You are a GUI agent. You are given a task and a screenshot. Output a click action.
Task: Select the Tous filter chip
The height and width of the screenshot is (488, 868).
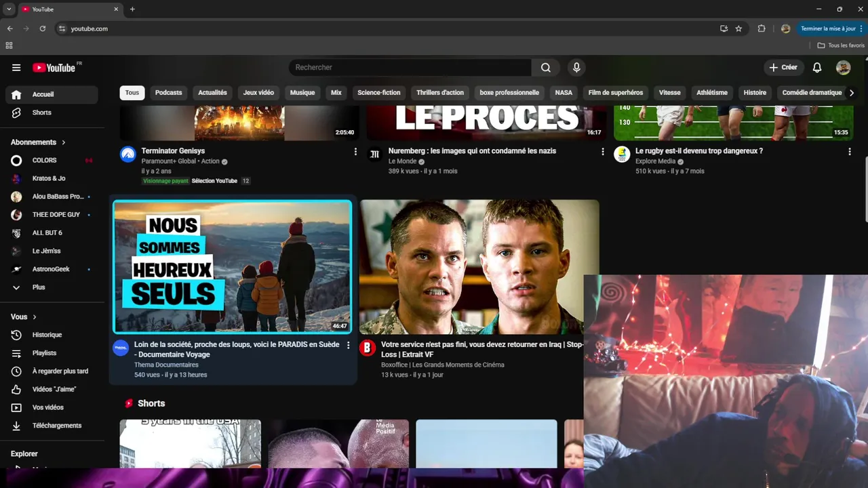[x=132, y=93]
